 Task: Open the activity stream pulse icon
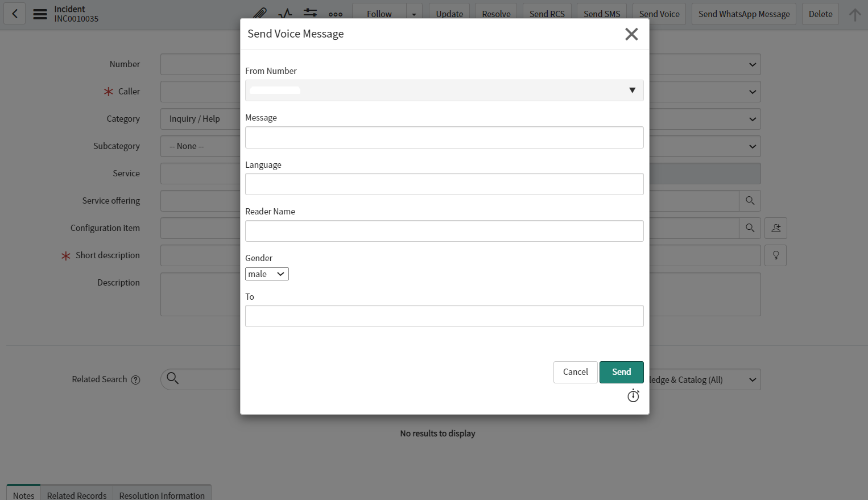pyautogui.click(x=285, y=14)
